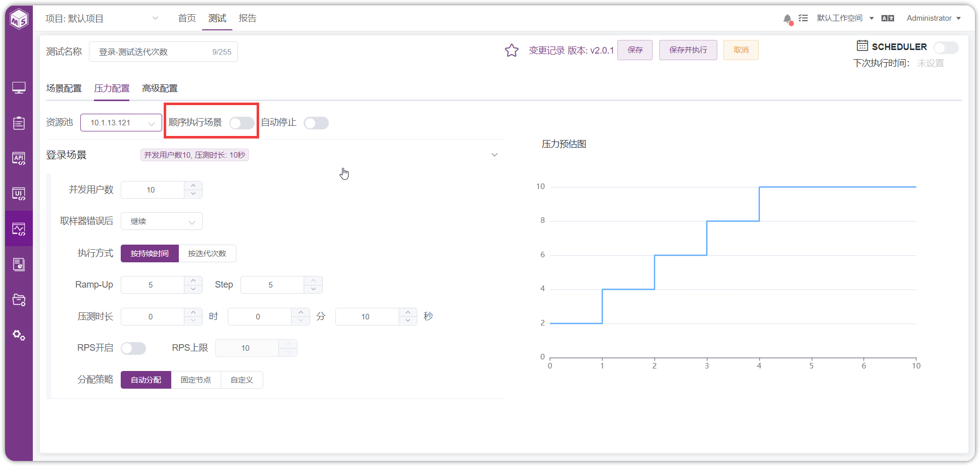Switch to the 场景配置 tab
Image resolution: width=980 pixels, height=466 pixels.
(64, 88)
